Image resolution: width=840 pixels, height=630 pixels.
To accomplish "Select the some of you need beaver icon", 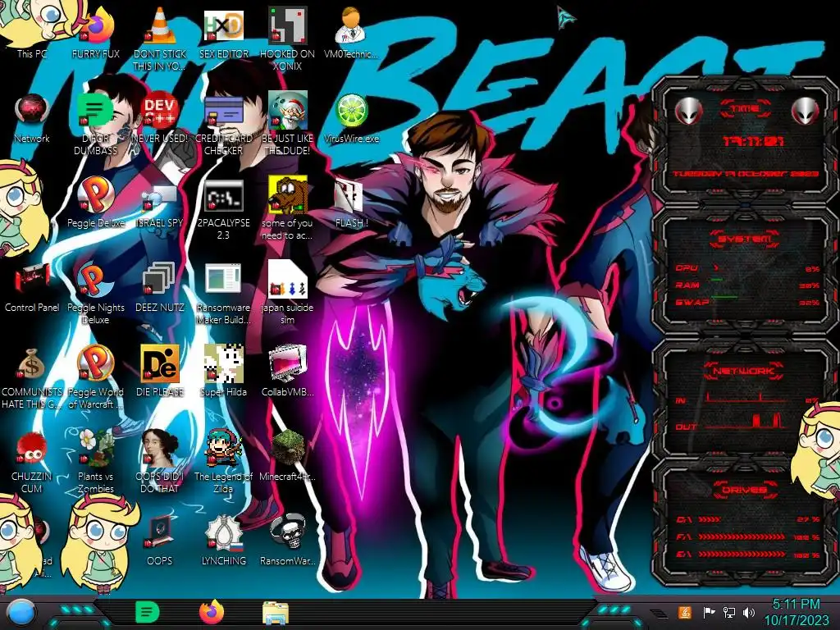I will click(x=287, y=209).
